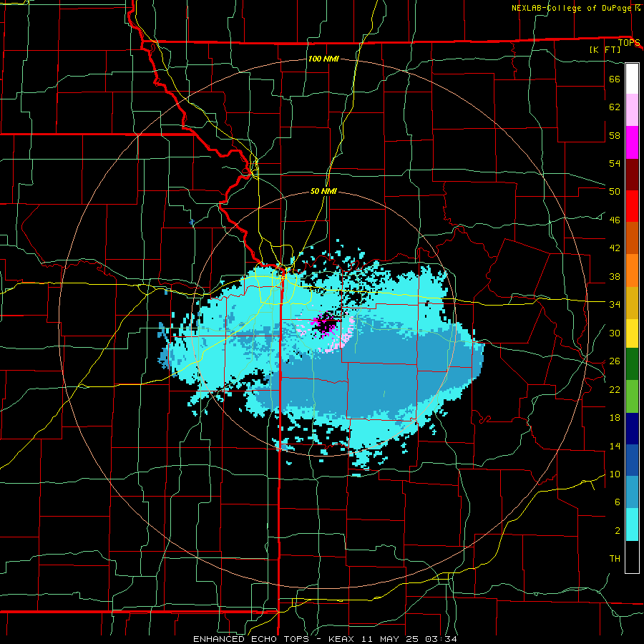Click the magenta high echo top core
Screen dimensions: 644x644
click(x=324, y=323)
